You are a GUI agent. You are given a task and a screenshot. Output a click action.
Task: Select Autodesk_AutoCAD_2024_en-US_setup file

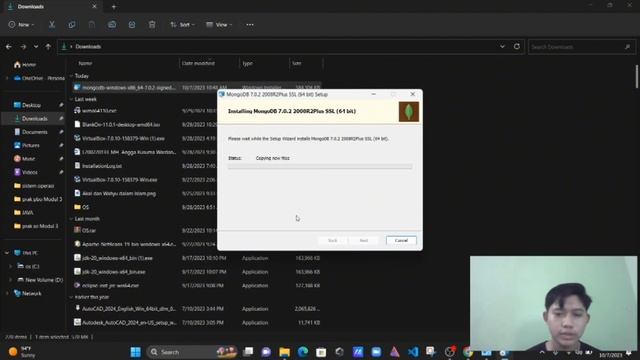(x=125, y=322)
